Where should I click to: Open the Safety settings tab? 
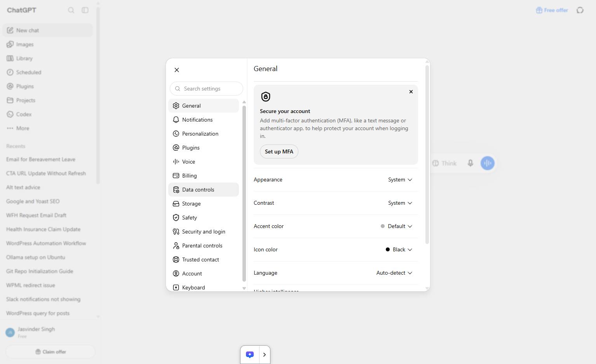[204, 218]
